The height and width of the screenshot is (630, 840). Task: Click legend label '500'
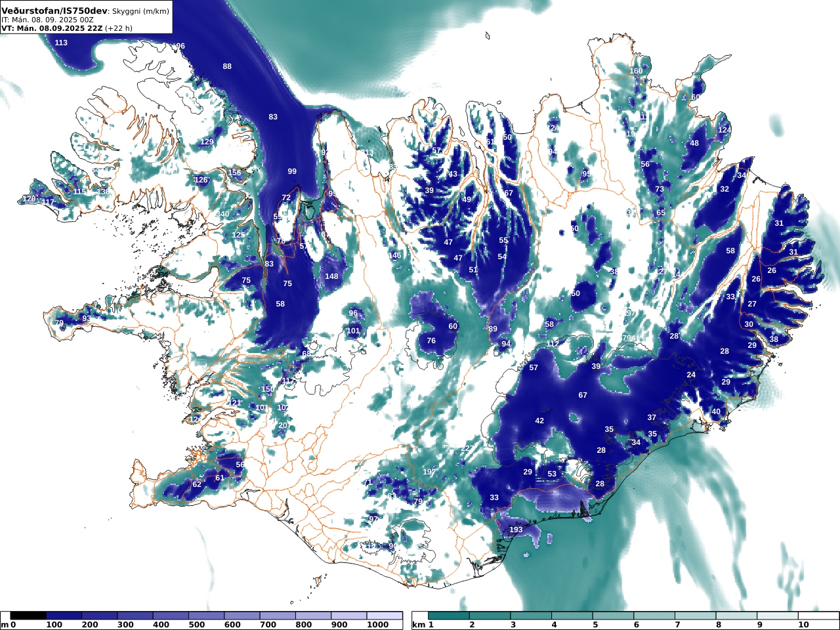[x=197, y=625]
